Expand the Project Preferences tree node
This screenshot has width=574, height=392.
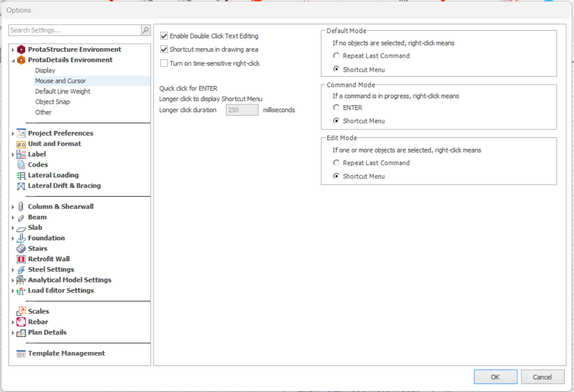pos(13,134)
